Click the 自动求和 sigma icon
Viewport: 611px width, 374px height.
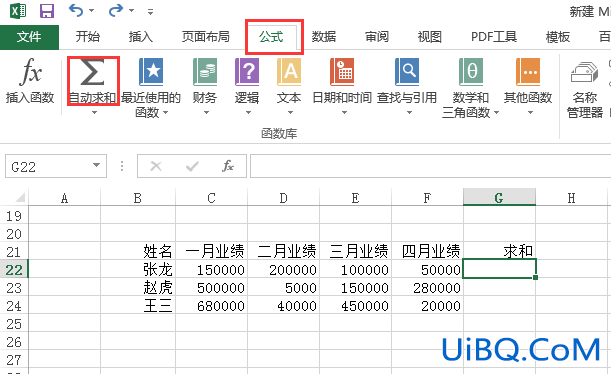[x=92, y=72]
